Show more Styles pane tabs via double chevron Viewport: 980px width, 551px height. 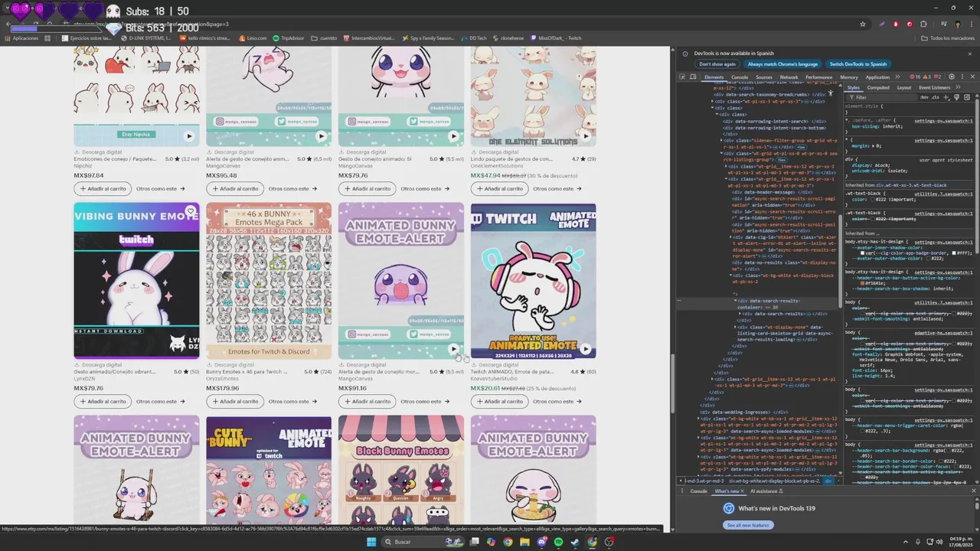(x=957, y=87)
